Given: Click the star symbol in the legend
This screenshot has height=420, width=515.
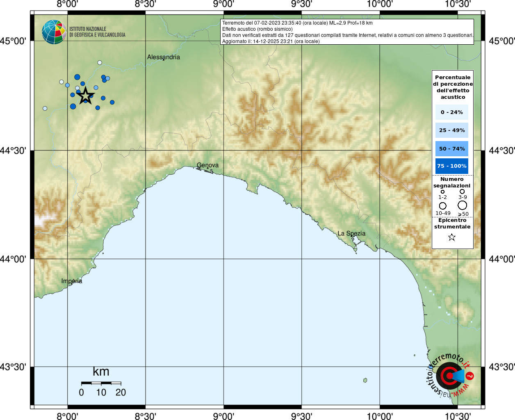Looking at the screenshot, I should point(452,237).
